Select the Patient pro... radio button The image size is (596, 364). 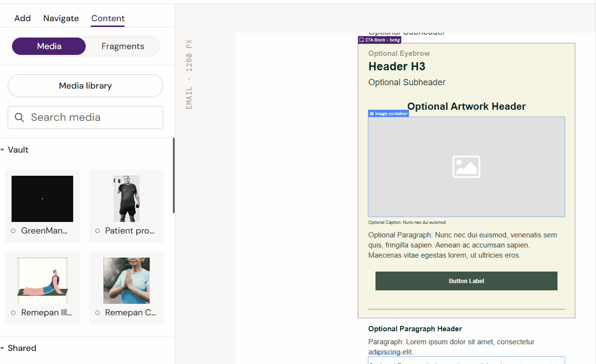97,231
